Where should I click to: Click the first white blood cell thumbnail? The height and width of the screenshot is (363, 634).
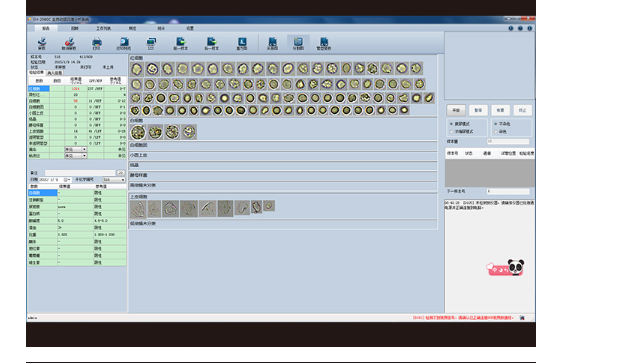tap(138, 132)
